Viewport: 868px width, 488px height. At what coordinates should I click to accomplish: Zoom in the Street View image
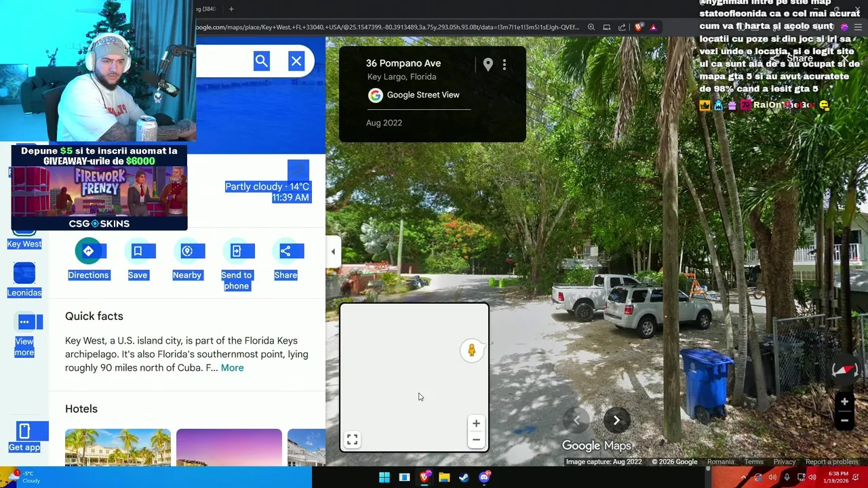point(845,402)
